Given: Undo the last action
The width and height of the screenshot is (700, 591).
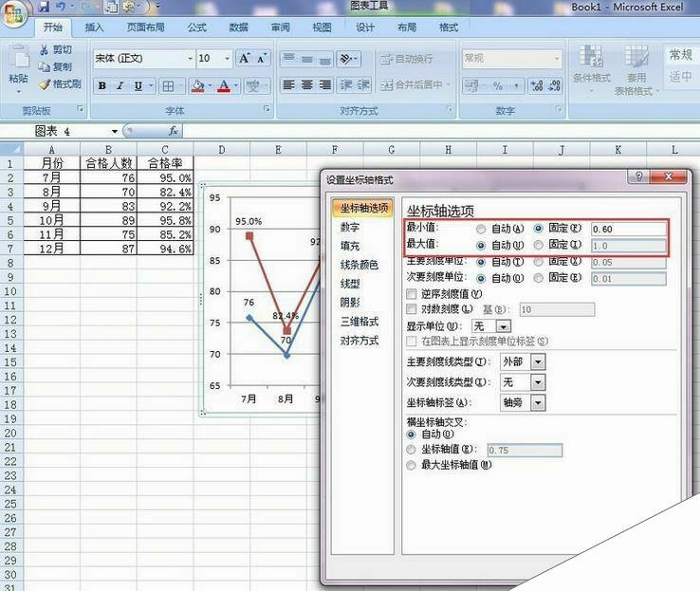Looking at the screenshot, I should click(x=61, y=7).
